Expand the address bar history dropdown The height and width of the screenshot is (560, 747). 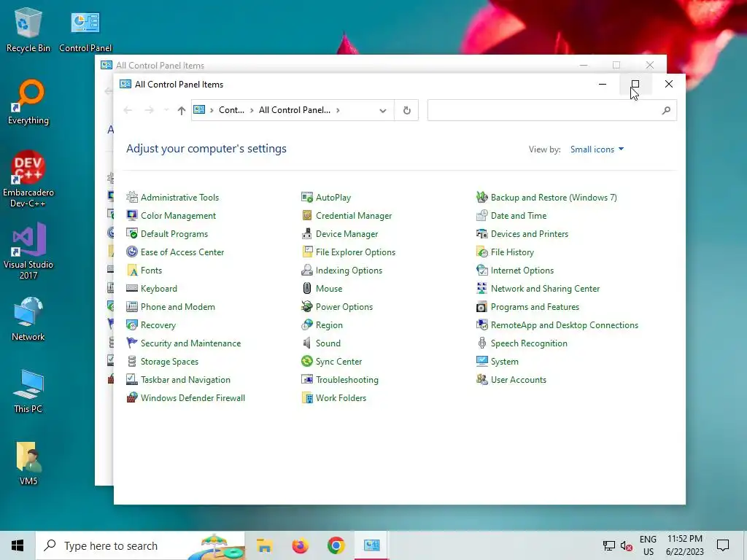[x=382, y=111]
